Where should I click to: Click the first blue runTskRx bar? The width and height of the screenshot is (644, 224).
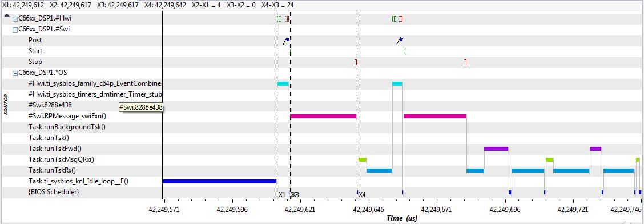pyautogui.click(x=379, y=170)
